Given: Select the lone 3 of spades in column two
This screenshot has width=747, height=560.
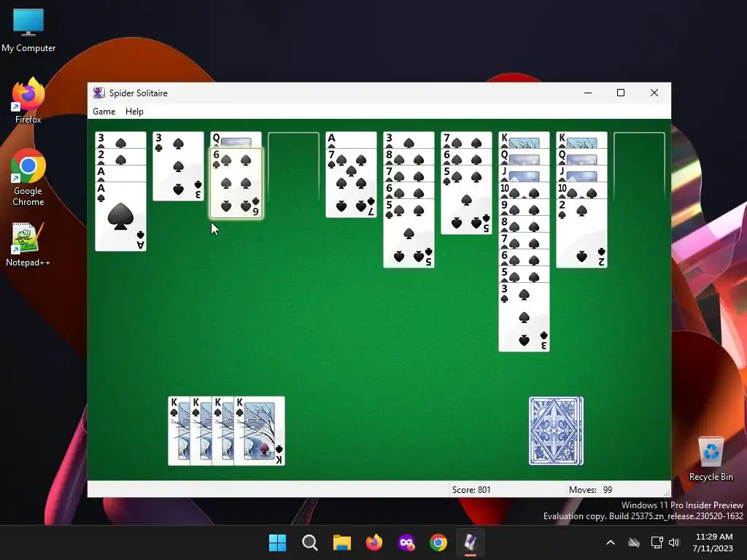Looking at the screenshot, I should 178,166.
